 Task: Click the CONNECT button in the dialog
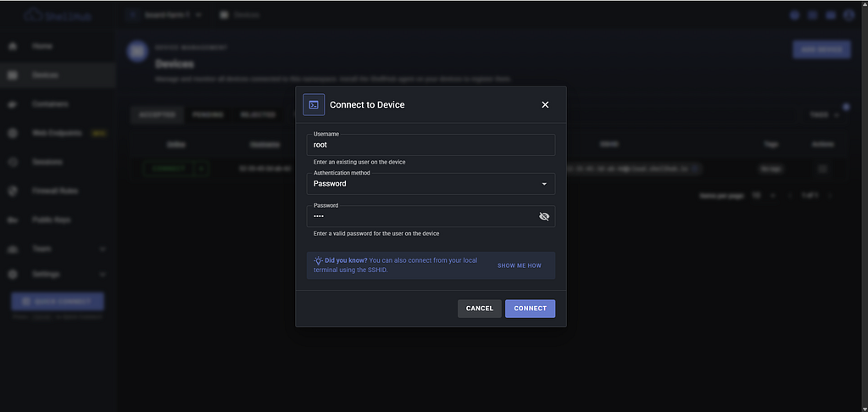click(x=530, y=309)
